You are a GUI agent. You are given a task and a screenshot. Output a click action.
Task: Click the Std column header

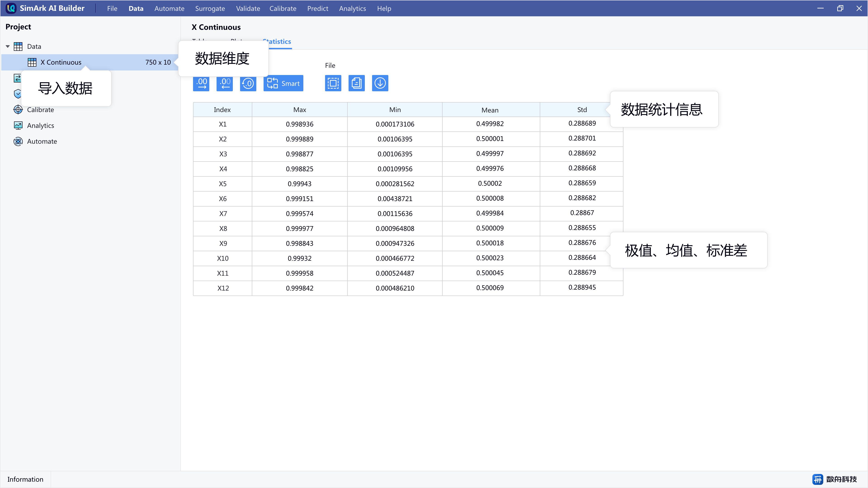(582, 110)
